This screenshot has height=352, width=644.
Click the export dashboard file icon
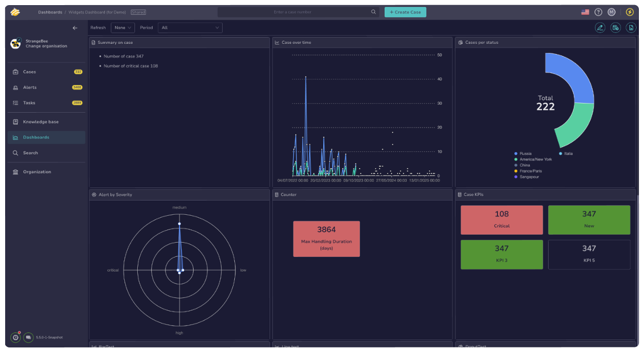point(631,27)
